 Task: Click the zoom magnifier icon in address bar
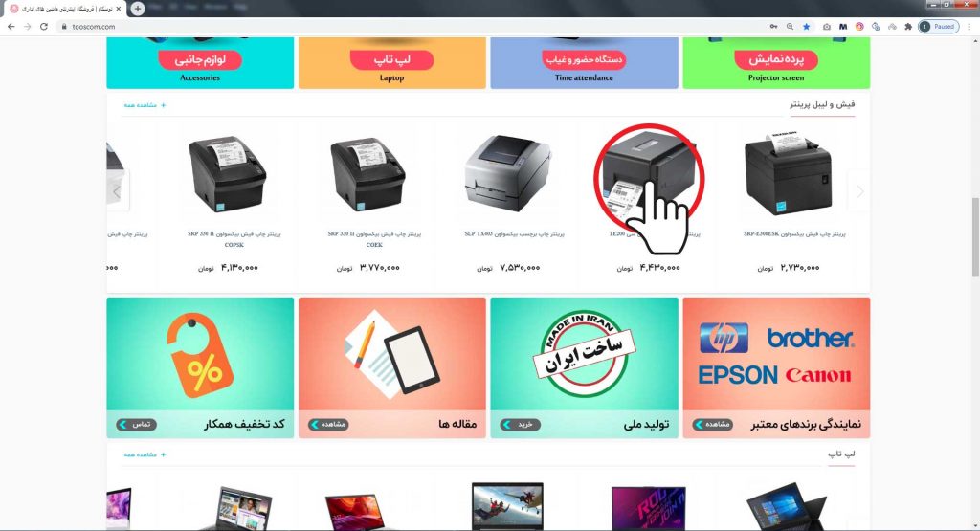coord(790,27)
